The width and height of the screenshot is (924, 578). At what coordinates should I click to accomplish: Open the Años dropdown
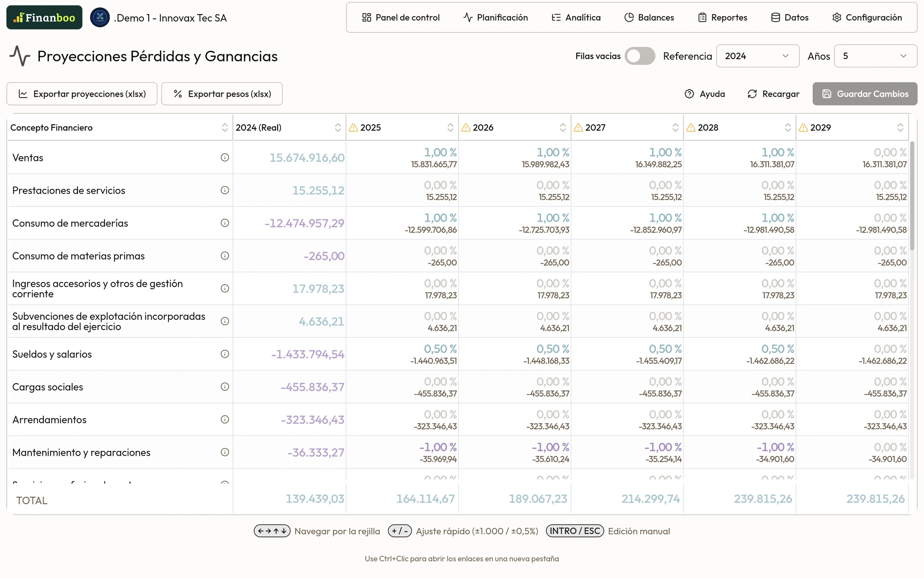coord(875,56)
